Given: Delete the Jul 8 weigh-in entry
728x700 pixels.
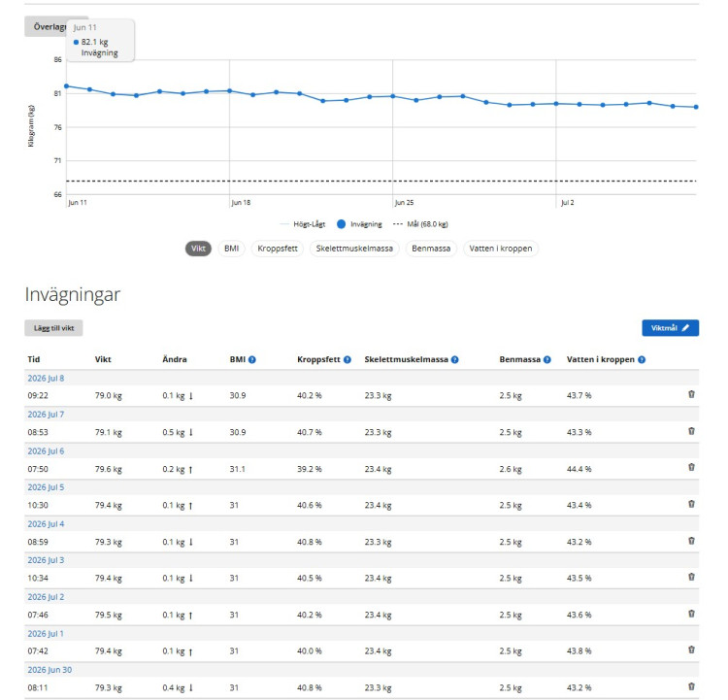Looking at the screenshot, I should tap(691, 394).
